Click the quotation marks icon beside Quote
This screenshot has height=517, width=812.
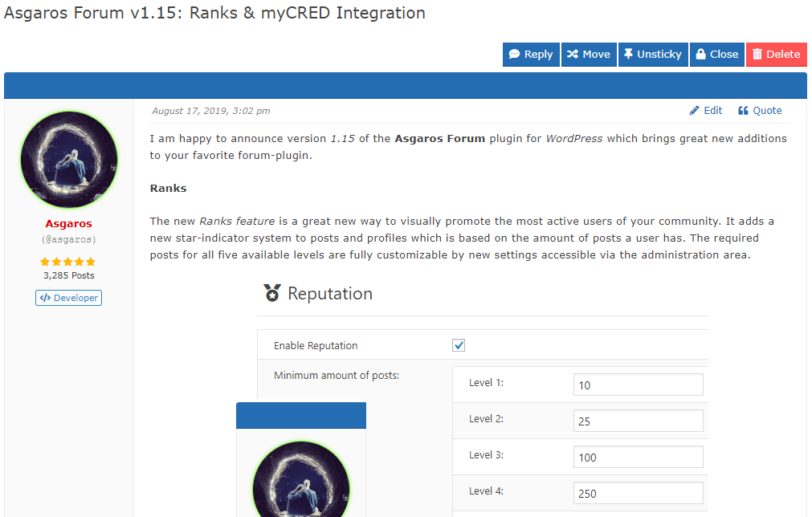(x=743, y=110)
